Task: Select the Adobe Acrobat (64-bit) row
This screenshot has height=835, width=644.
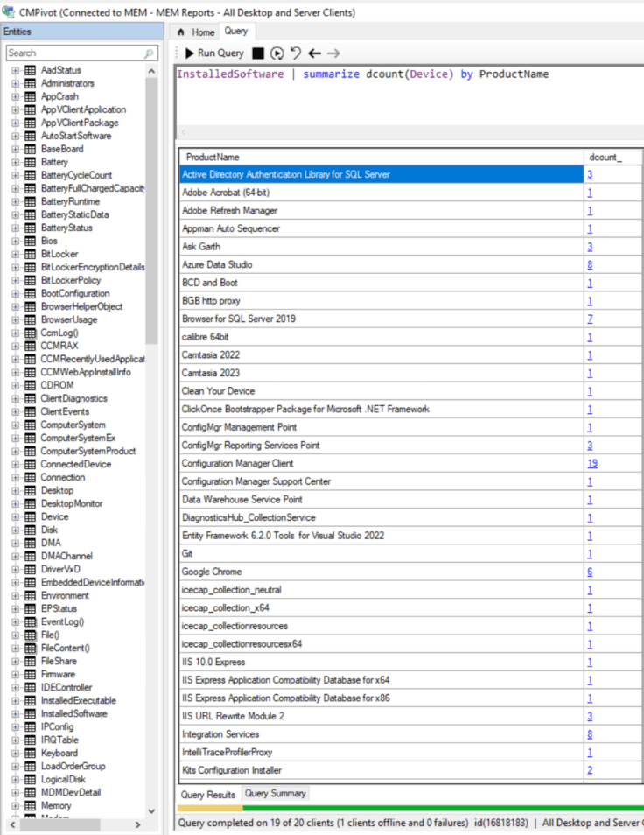Action: tap(381, 193)
